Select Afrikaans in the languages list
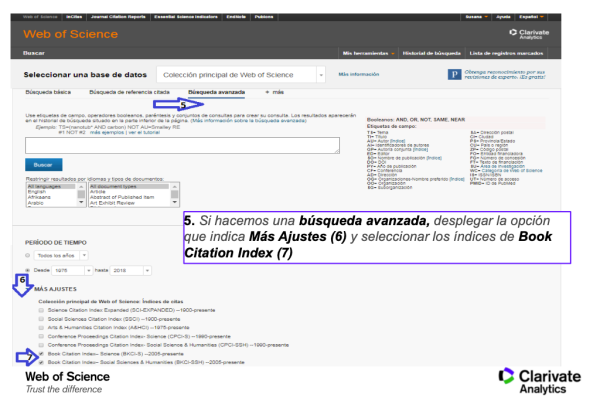Screen dimensions: 600x401 tap(39, 197)
